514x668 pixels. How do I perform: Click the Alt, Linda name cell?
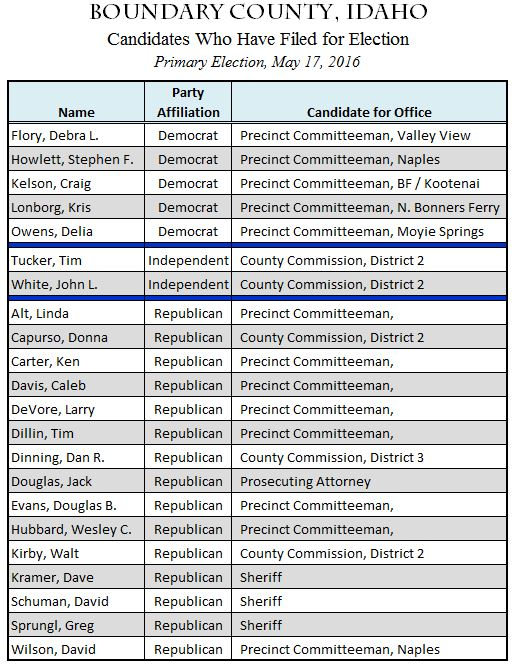76,314
